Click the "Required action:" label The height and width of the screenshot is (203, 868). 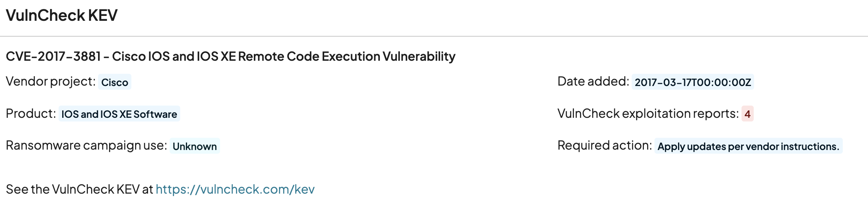click(x=604, y=146)
